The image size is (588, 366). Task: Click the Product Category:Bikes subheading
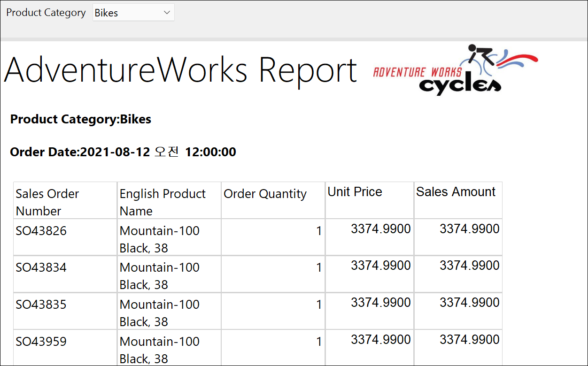point(81,119)
